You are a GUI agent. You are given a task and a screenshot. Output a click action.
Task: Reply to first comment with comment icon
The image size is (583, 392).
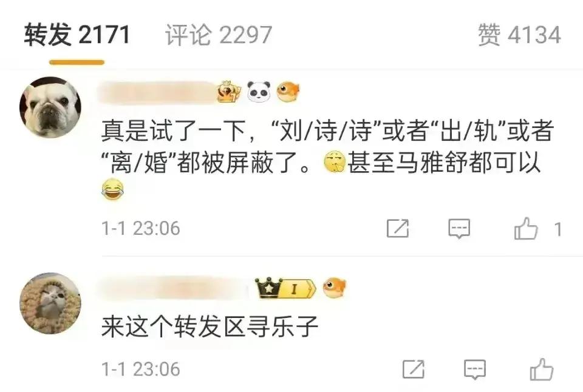coord(459,228)
